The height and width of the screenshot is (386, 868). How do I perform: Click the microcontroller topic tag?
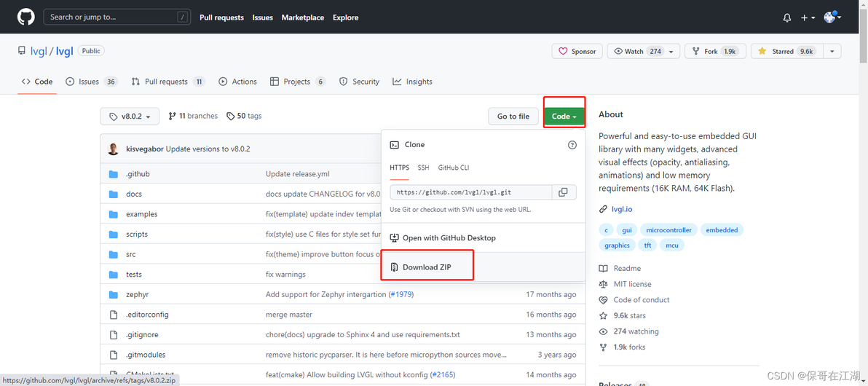668,230
